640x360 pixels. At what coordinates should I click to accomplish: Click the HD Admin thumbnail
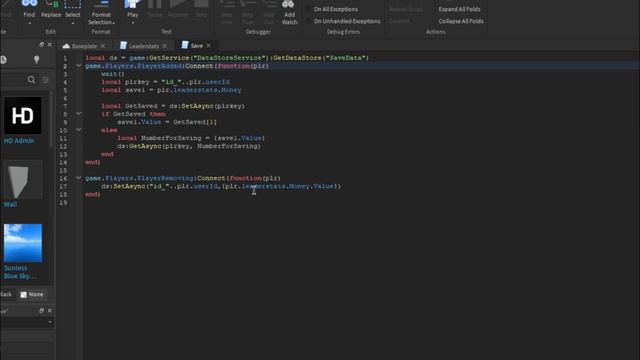[x=22, y=116]
